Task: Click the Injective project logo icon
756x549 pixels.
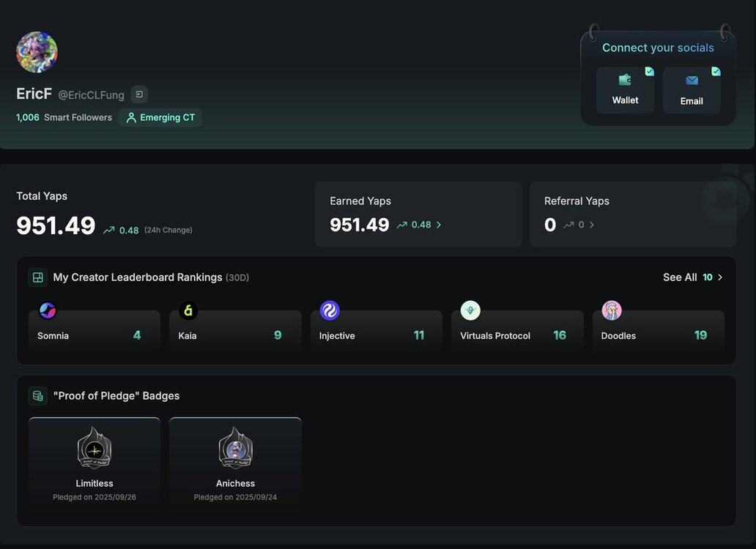Action: pos(330,310)
